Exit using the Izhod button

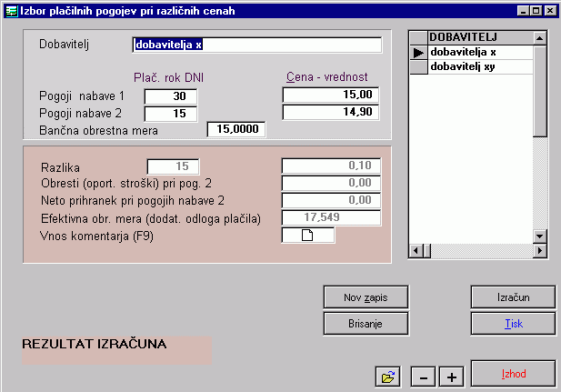[x=513, y=374]
